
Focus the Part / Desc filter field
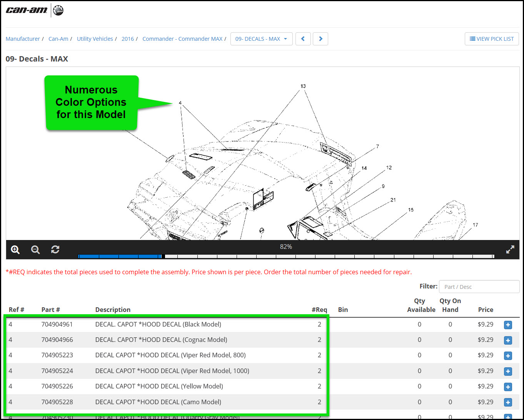click(479, 287)
